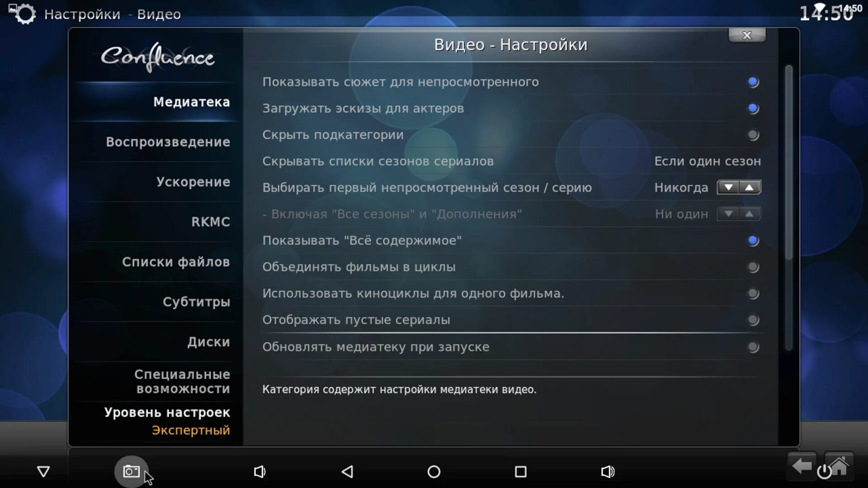Expand dropdown for 'Выбирать первый непросмотренный сезон'
This screenshot has height=488, width=868.
point(728,187)
